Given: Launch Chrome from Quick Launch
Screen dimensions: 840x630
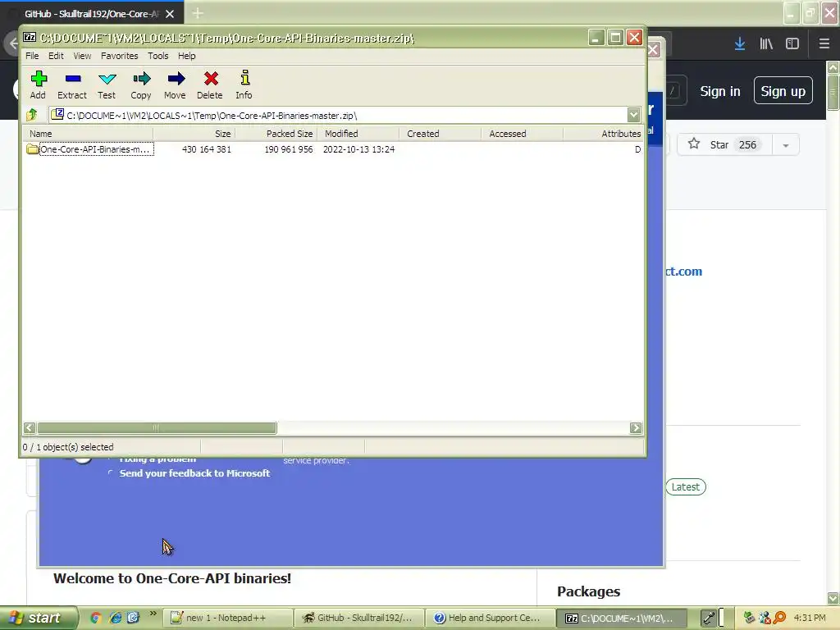Looking at the screenshot, I should 96,618.
